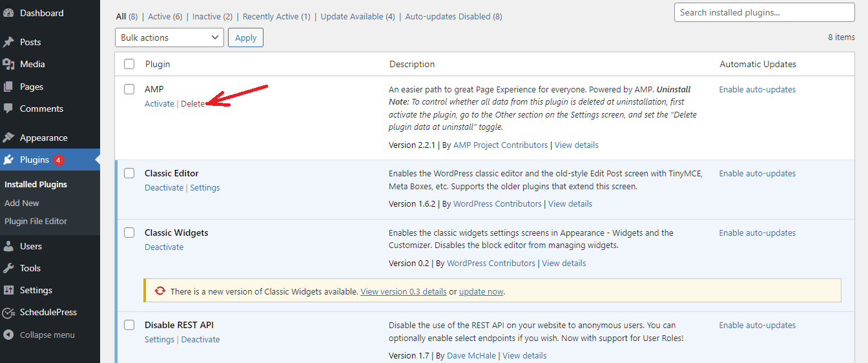Click WordPress Contributors link for Classic Widgets
The width and height of the screenshot is (868, 363).
(491, 263)
